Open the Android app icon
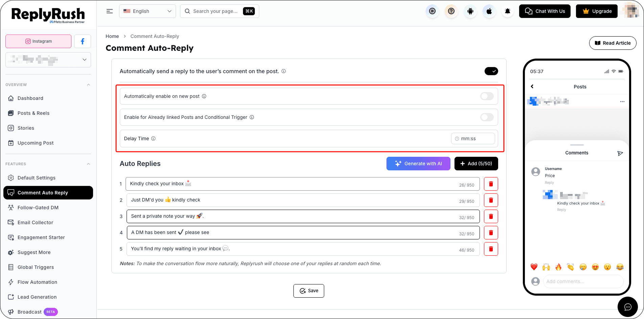Image resolution: width=644 pixels, height=319 pixels. 470,11
